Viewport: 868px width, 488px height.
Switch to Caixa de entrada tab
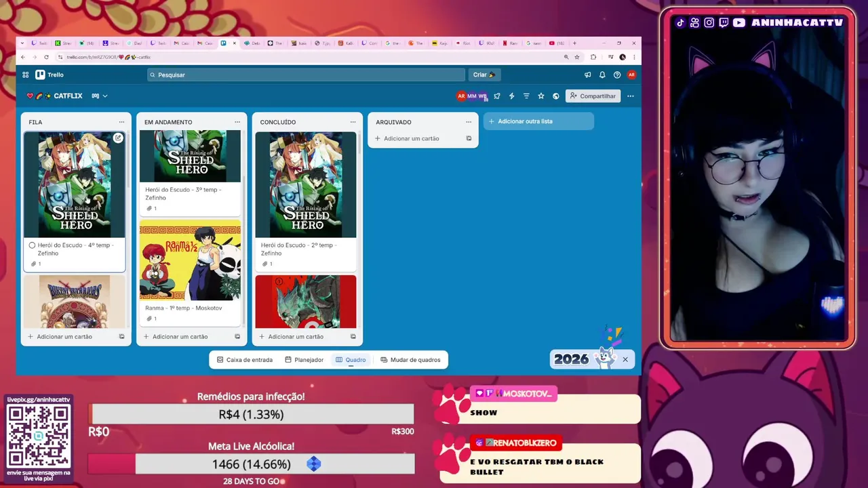[245, 360]
